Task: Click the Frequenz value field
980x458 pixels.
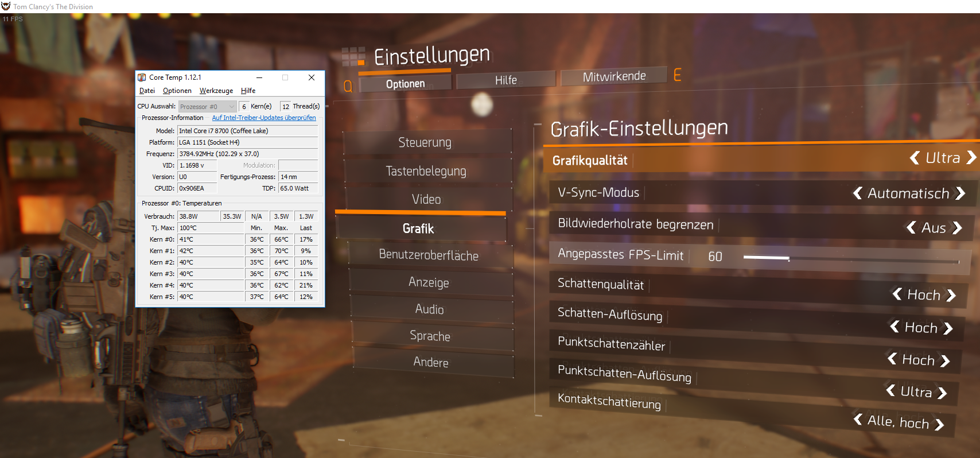Action: click(248, 154)
